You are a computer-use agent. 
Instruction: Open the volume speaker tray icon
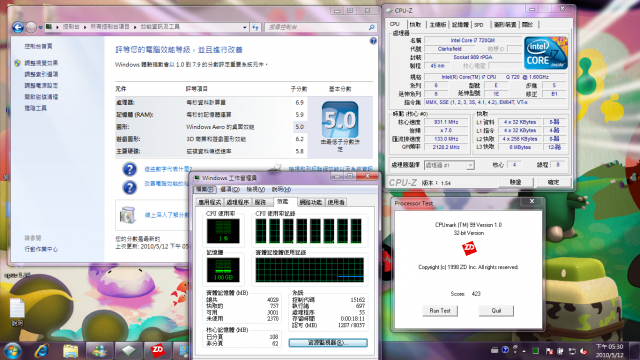pyautogui.click(x=583, y=351)
